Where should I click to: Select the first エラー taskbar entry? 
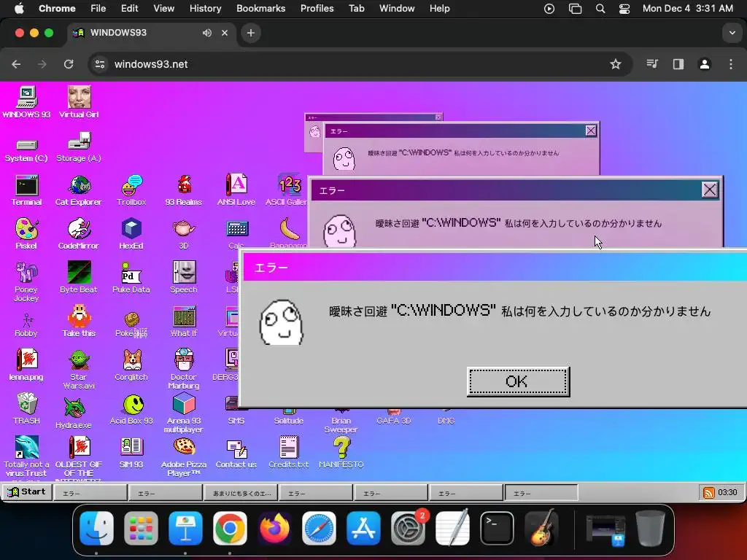(x=90, y=493)
